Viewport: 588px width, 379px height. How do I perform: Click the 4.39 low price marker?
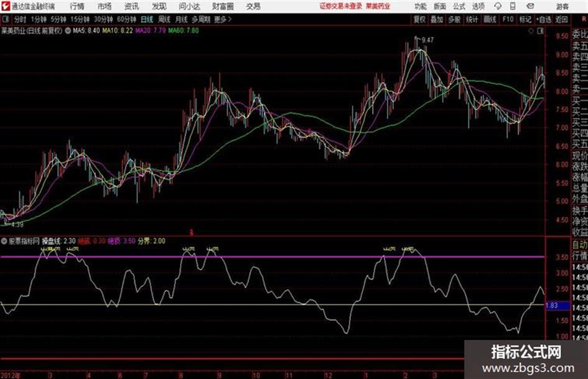[x=17, y=225]
